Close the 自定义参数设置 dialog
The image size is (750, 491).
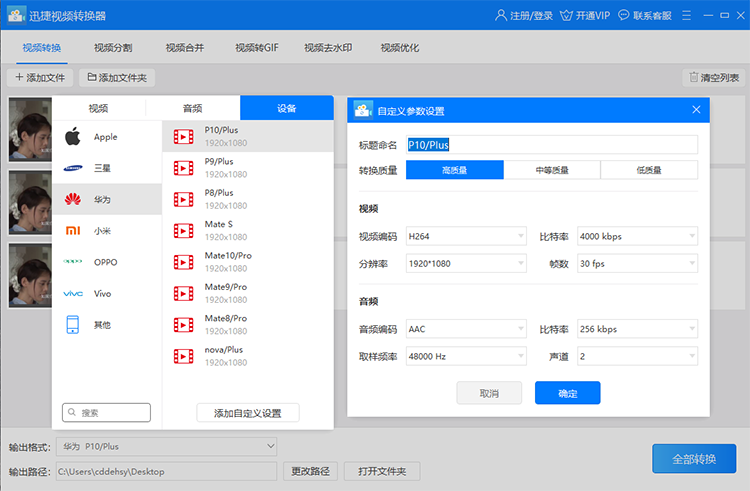(x=696, y=109)
